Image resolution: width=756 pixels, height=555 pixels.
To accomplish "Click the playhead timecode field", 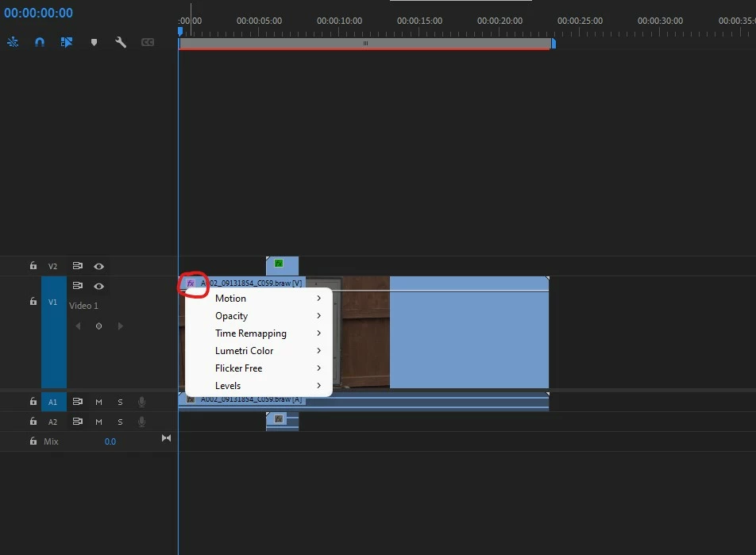I will pos(39,13).
